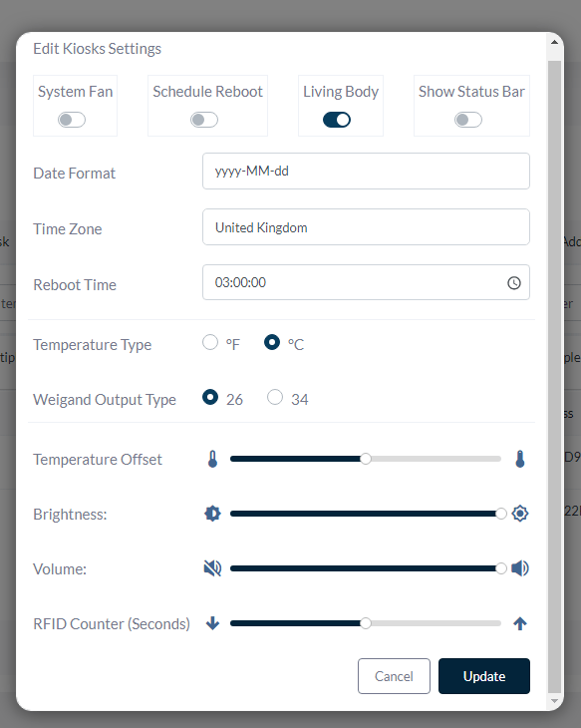The height and width of the screenshot is (728, 581).
Task: Toggle the Show Status Bar switch
Action: 468,120
